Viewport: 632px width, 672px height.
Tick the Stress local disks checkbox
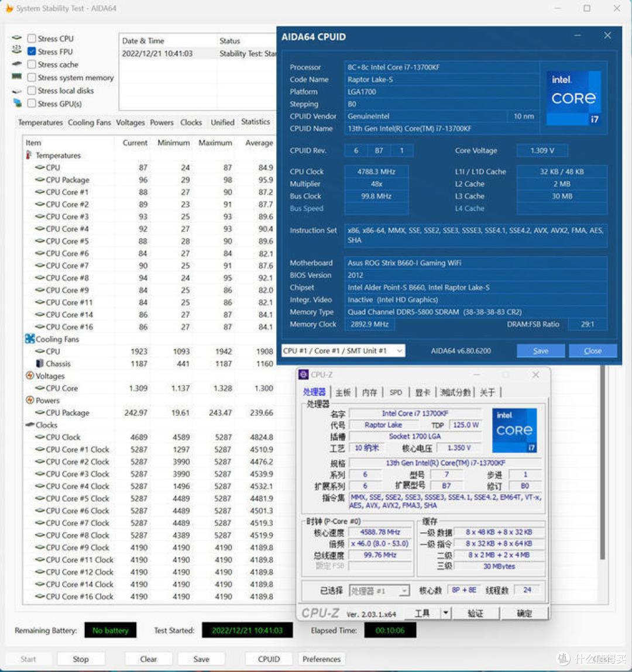(31, 91)
